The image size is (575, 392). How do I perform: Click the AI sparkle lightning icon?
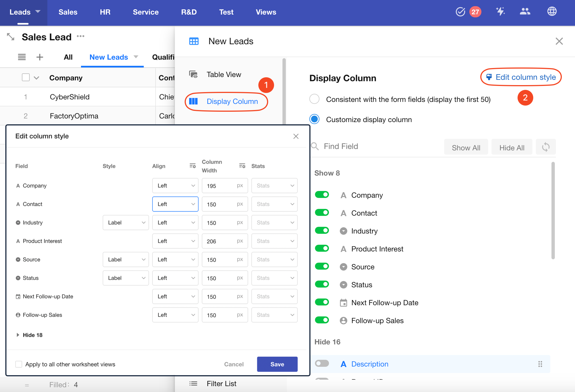pos(500,12)
